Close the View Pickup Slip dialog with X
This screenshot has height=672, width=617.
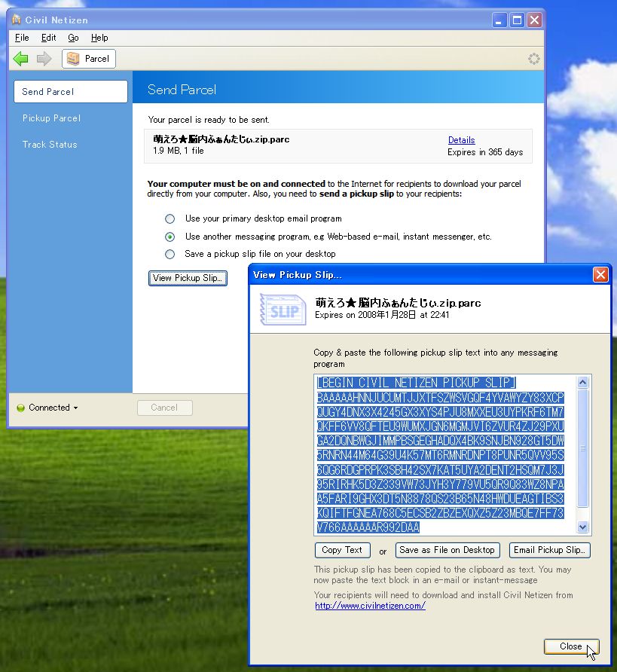tap(600, 275)
